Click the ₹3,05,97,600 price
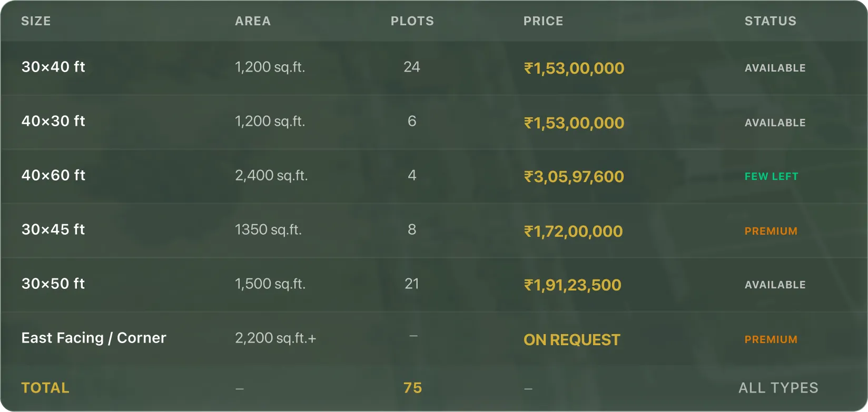The width and height of the screenshot is (868, 412). [x=574, y=177]
